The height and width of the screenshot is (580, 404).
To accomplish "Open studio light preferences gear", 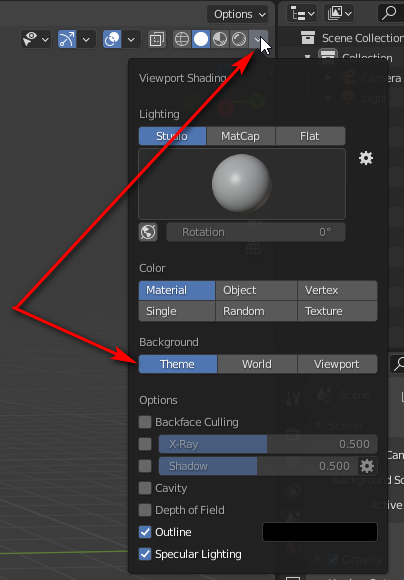I will pyautogui.click(x=366, y=158).
